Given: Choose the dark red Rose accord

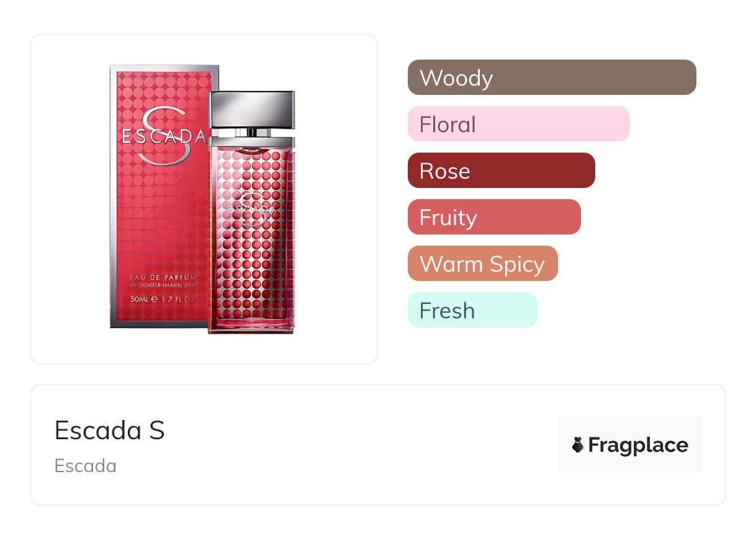Looking at the screenshot, I should coord(501,171).
